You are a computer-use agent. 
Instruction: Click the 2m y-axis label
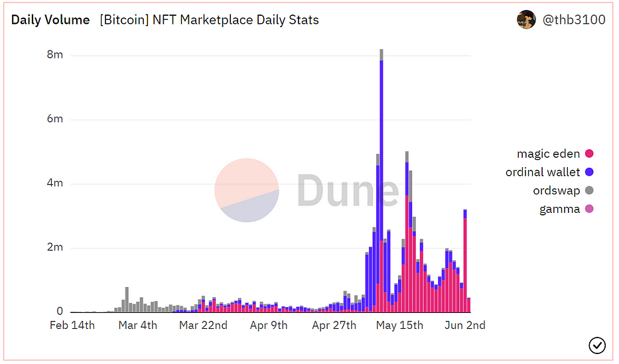[x=55, y=248]
